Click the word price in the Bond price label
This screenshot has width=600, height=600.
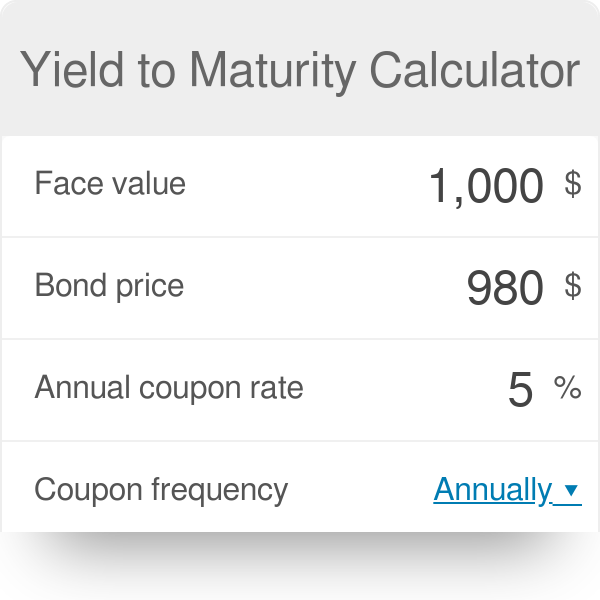click(x=145, y=287)
